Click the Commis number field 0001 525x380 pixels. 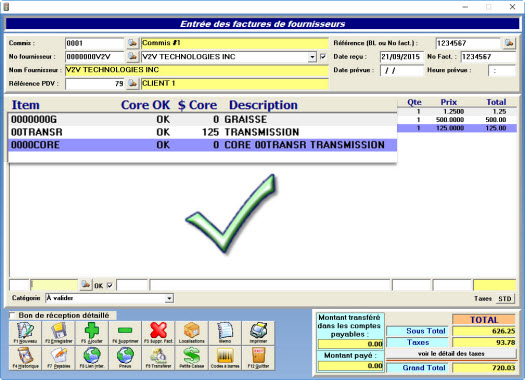click(x=95, y=43)
